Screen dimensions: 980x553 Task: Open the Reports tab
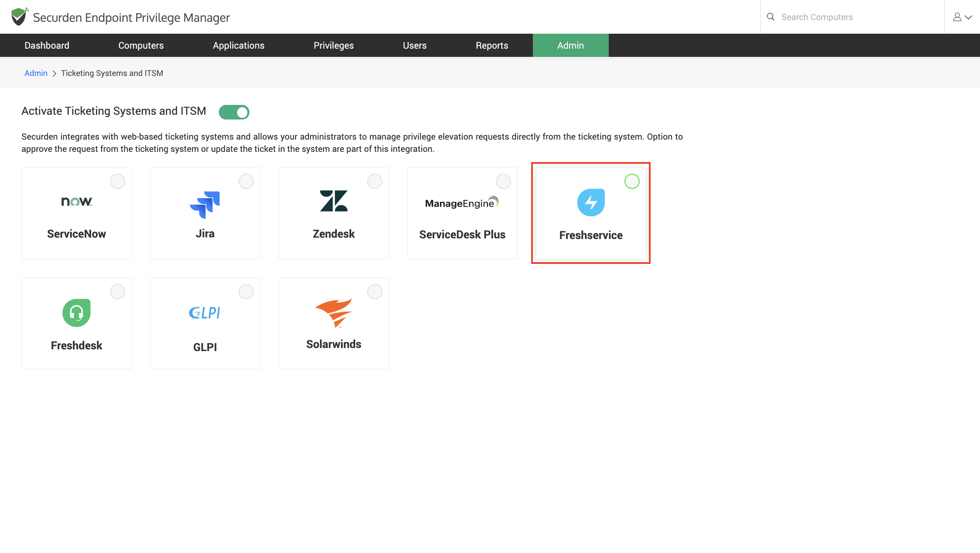(491, 45)
